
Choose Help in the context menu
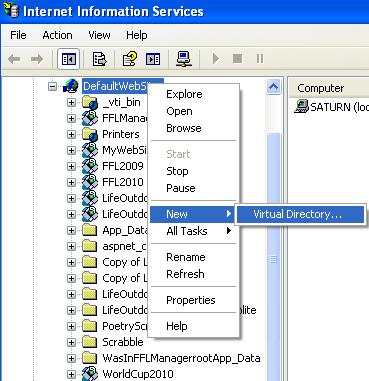click(x=193, y=326)
